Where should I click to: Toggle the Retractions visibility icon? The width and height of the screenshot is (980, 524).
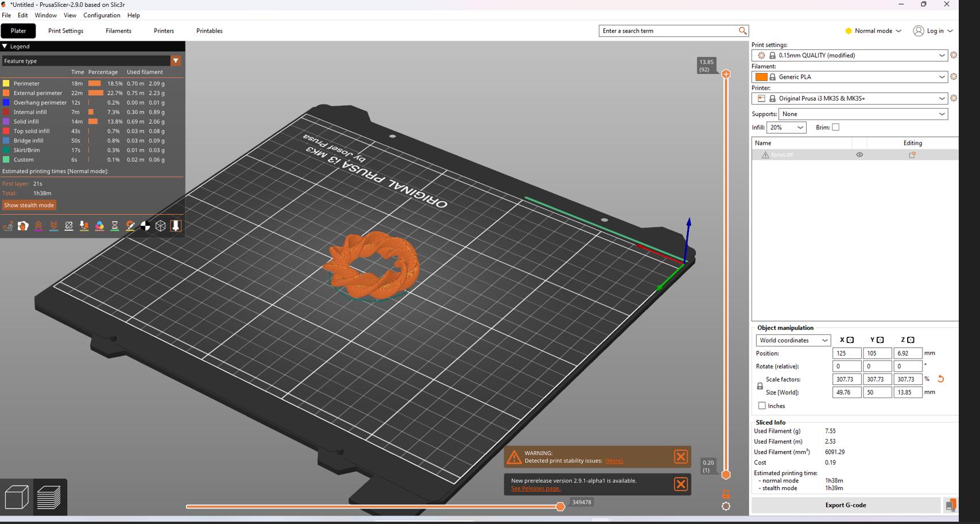(x=38, y=226)
